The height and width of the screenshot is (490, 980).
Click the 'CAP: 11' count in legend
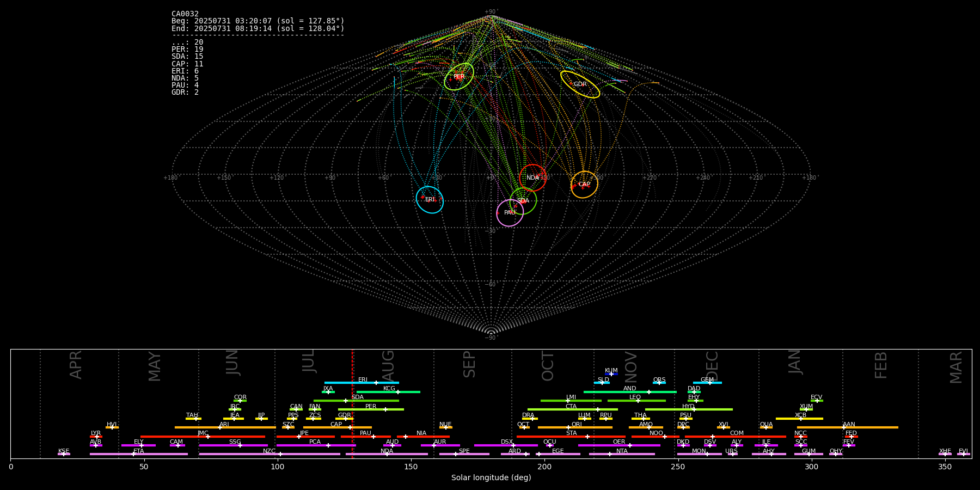click(187, 64)
